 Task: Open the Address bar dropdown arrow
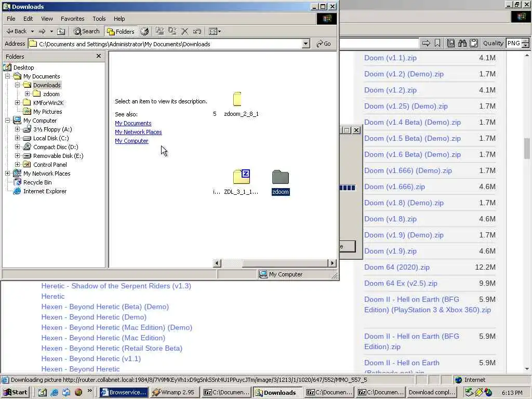click(305, 44)
